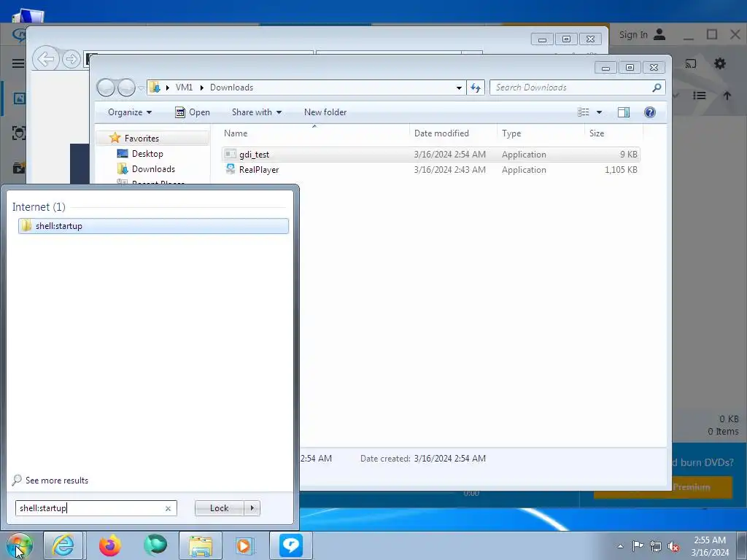Select the RealPlayer application file
747x560 pixels.
coord(431,169)
